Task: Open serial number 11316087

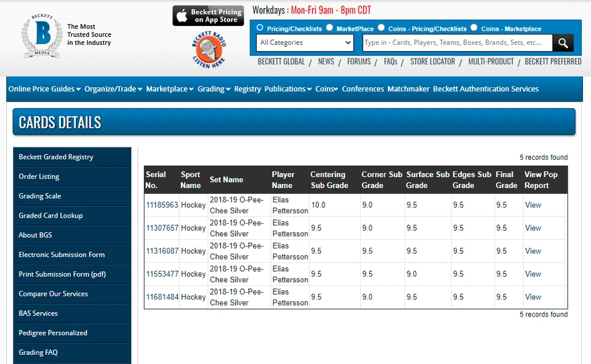Action: pyautogui.click(x=162, y=251)
